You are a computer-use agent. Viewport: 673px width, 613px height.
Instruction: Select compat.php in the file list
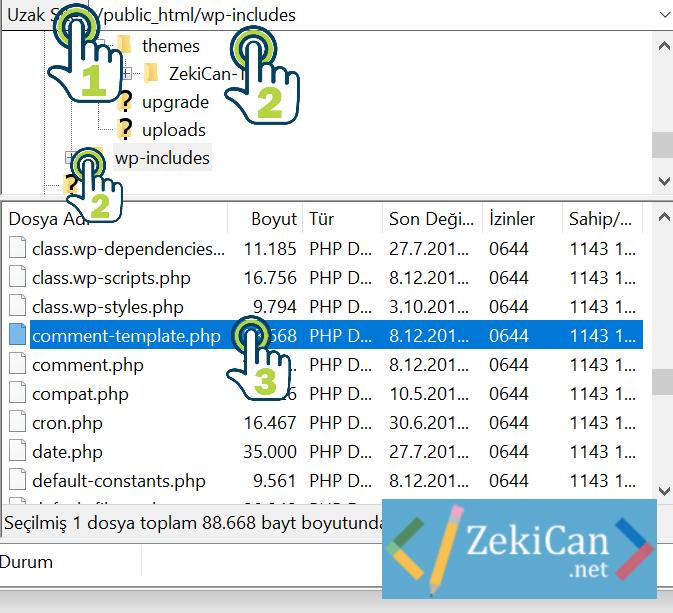point(80,394)
